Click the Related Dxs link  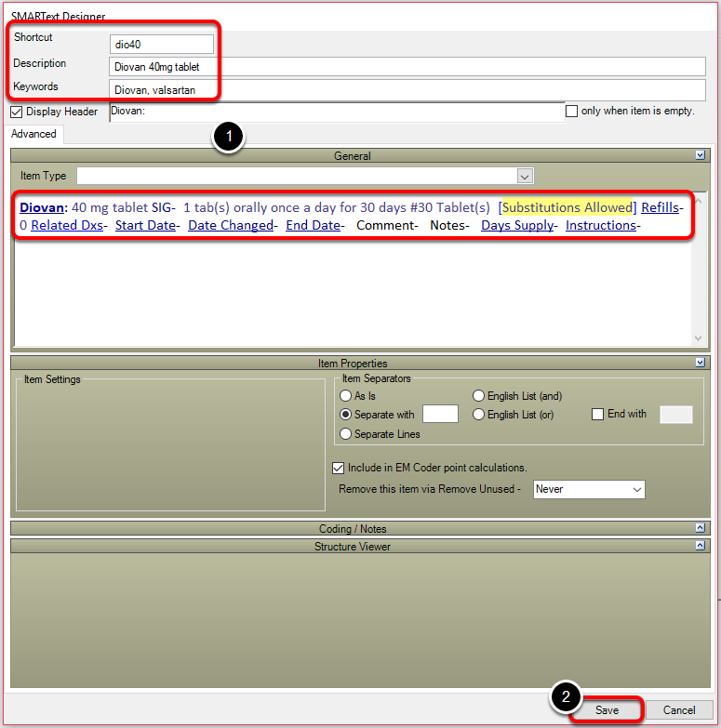tap(67, 225)
